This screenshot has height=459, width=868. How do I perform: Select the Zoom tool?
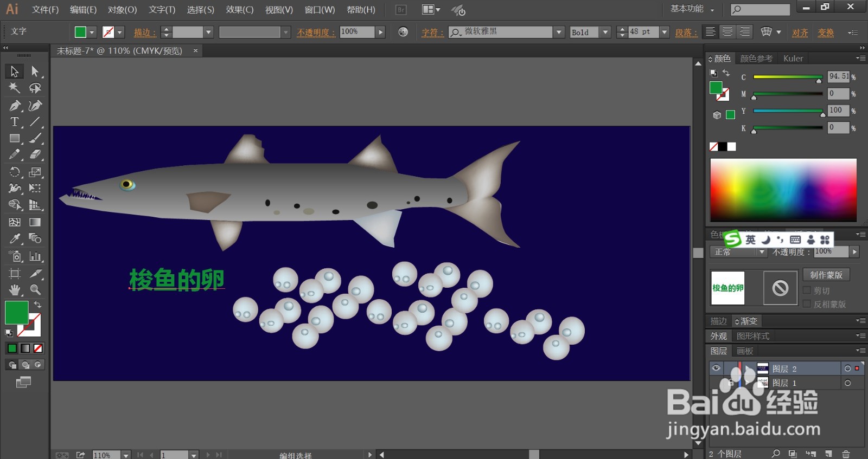click(35, 289)
